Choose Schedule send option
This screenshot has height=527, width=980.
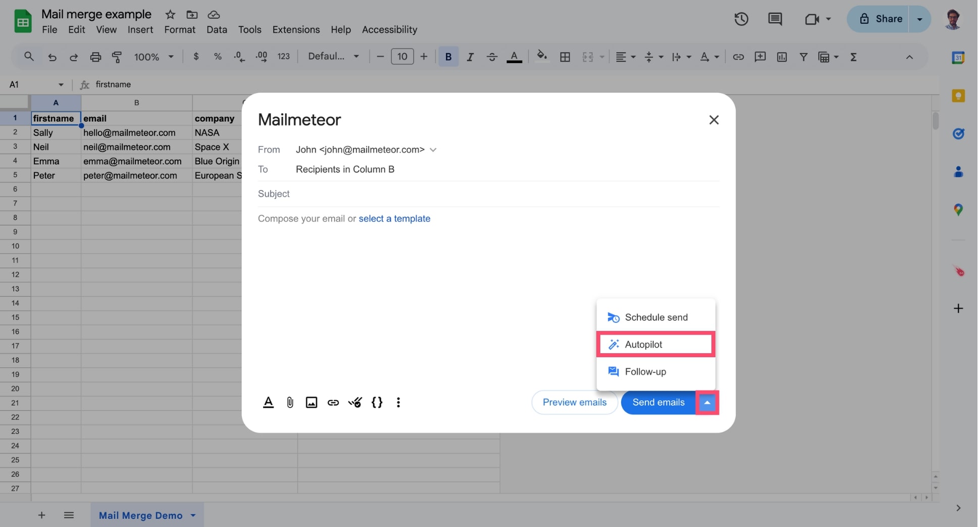click(x=656, y=317)
